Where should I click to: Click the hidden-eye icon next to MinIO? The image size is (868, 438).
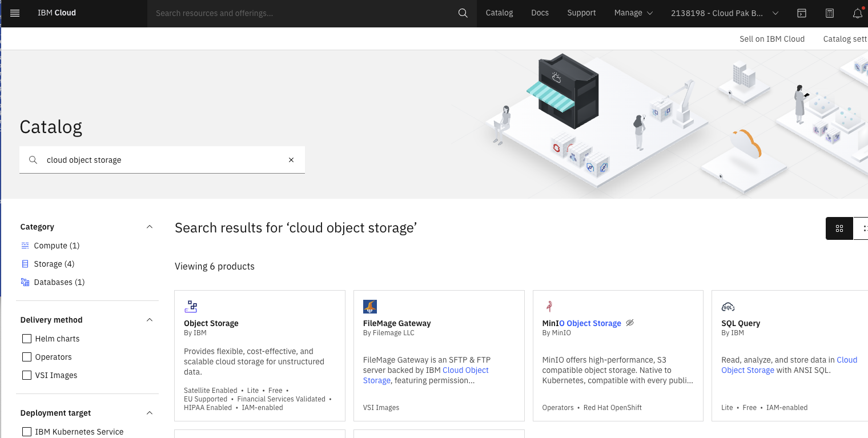click(x=630, y=323)
